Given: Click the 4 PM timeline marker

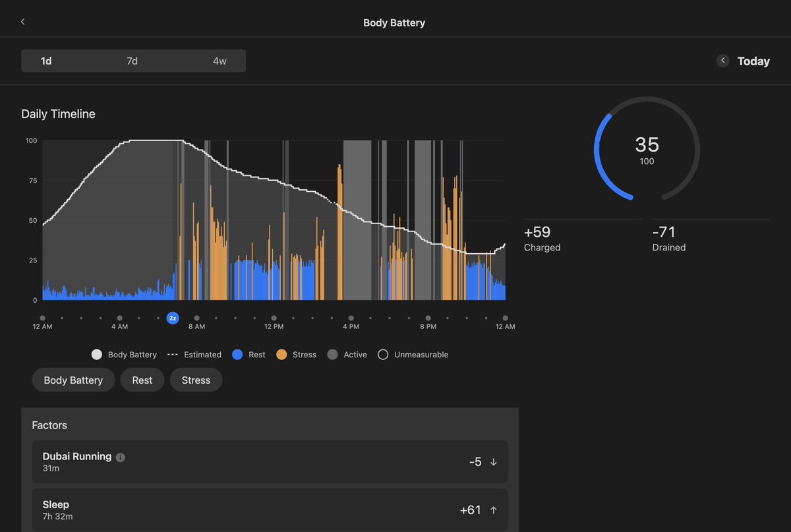Looking at the screenshot, I should click(351, 318).
